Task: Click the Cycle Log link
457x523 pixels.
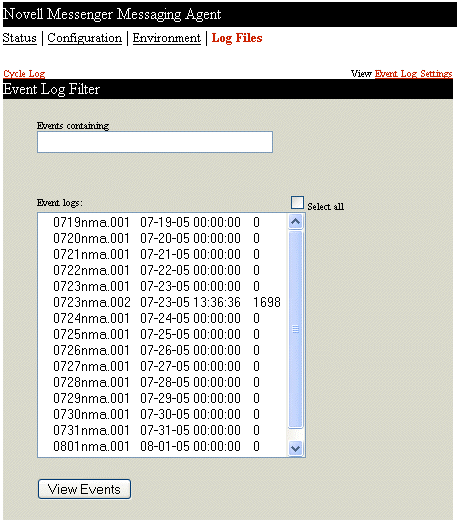Action: pos(24,73)
